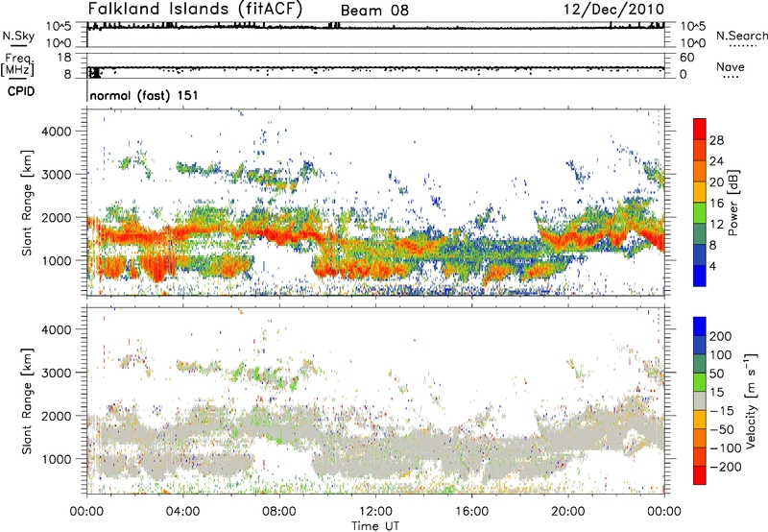Click "Slant Range [km]" label of power panel
Viewport: 768px width, 532px height.
click(27, 203)
